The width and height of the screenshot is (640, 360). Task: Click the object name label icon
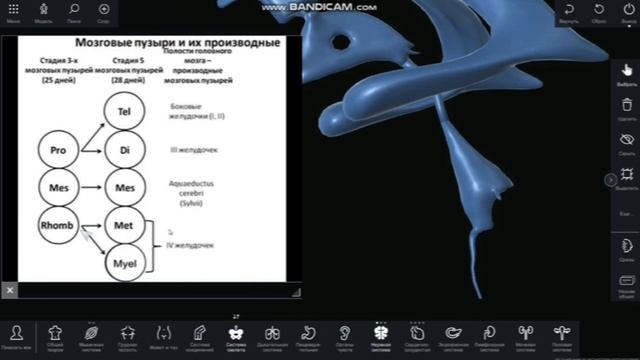tap(627, 280)
